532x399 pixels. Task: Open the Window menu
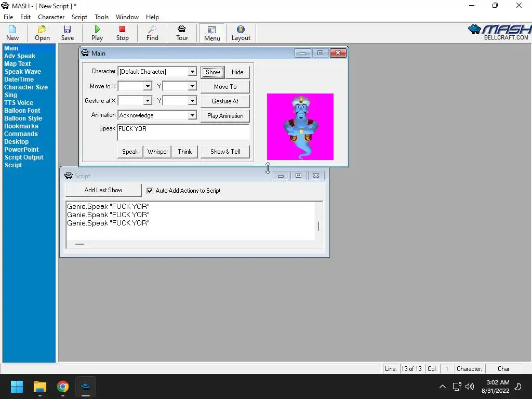tap(127, 17)
